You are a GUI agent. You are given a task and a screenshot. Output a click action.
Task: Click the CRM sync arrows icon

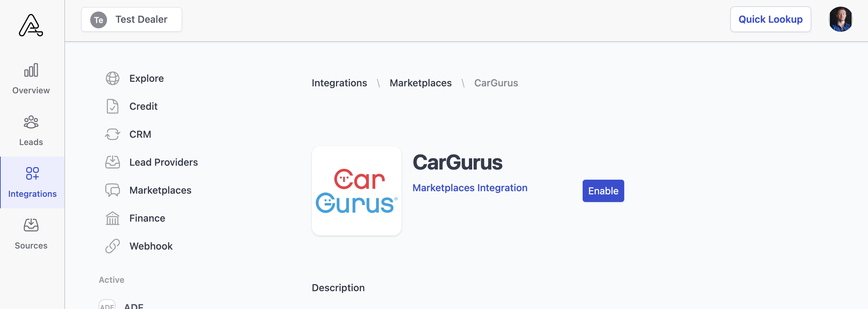(x=113, y=134)
